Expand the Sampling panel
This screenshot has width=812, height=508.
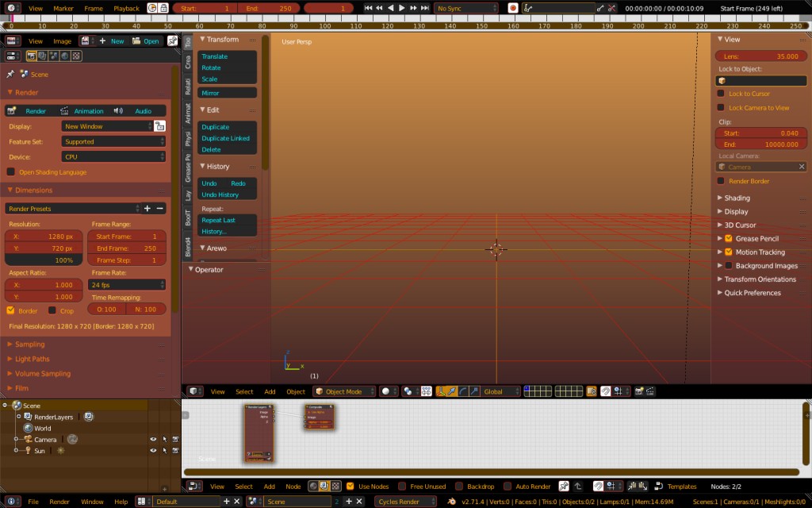click(x=32, y=344)
